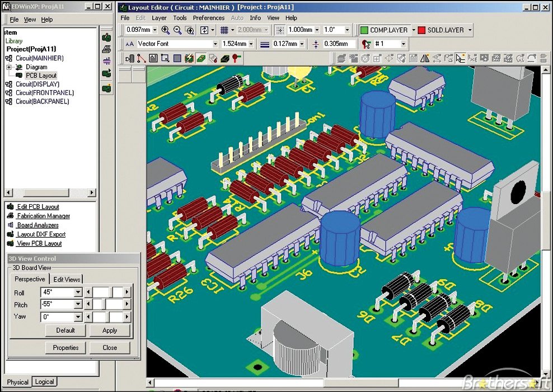Open the Preferences menu
Viewport: 553px width, 392px height.
[208, 18]
